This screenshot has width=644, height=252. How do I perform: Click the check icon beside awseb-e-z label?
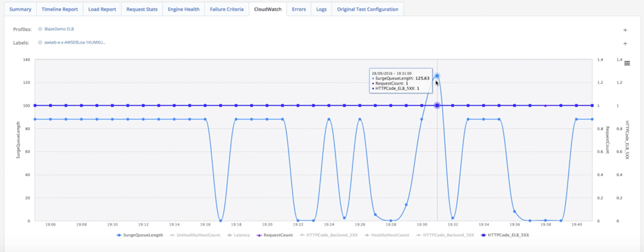pyautogui.click(x=40, y=42)
